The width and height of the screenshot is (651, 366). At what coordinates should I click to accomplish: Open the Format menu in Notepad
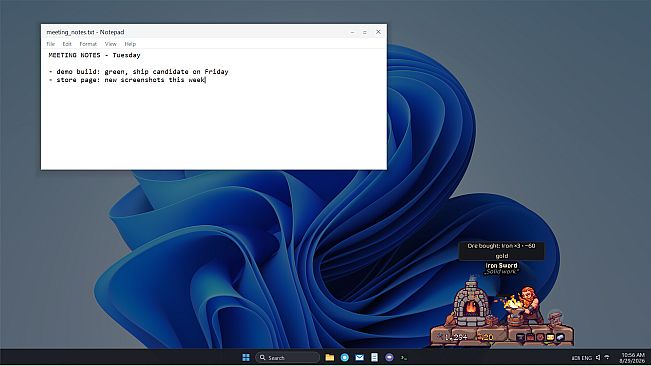pyautogui.click(x=88, y=44)
